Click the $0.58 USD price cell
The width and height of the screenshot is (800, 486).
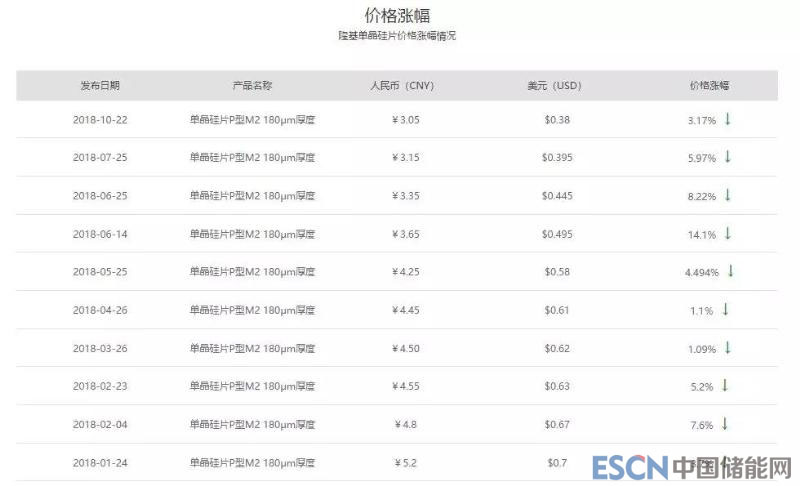(557, 272)
